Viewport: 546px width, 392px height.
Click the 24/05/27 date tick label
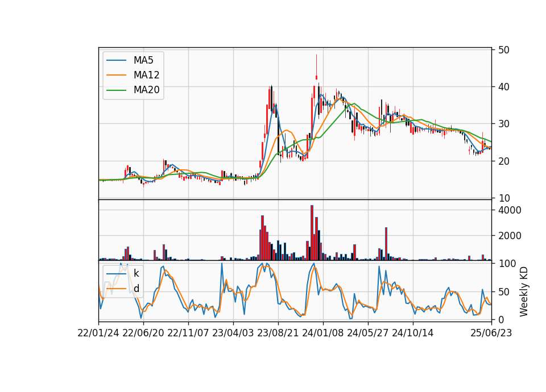[x=368, y=333]
